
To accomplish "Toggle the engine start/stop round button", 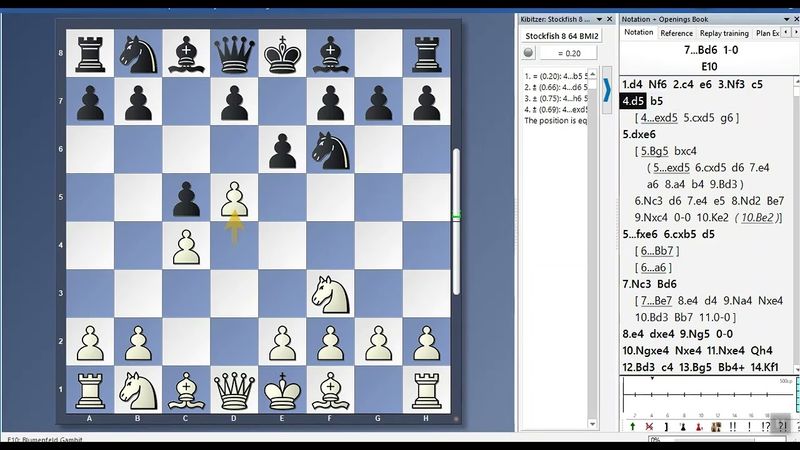I will pyautogui.click(x=528, y=53).
